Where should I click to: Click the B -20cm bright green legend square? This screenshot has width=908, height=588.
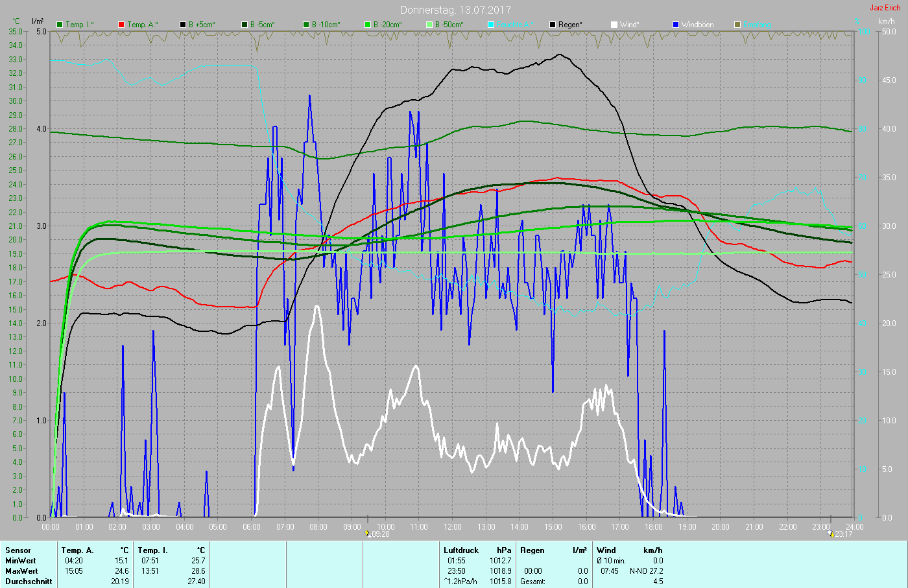tap(368, 25)
